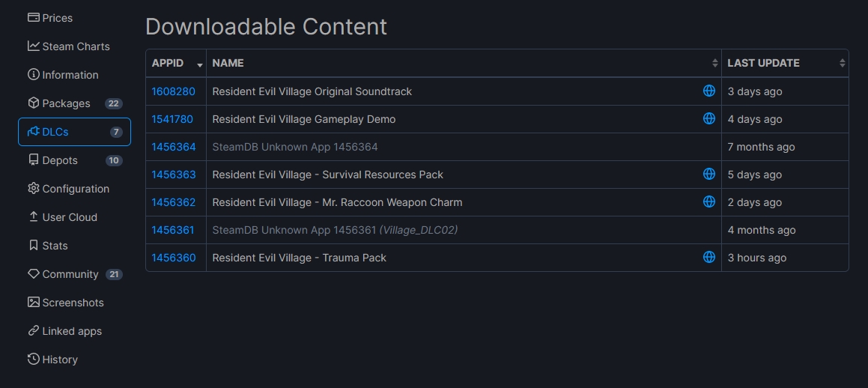Switch to the Depots tab
Screen dimensions: 868x388
[74, 160]
